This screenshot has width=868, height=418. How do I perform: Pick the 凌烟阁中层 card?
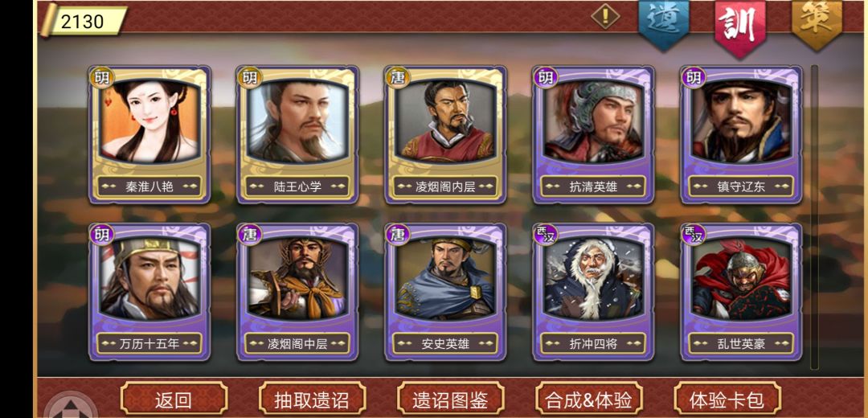click(x=297, y=292)
